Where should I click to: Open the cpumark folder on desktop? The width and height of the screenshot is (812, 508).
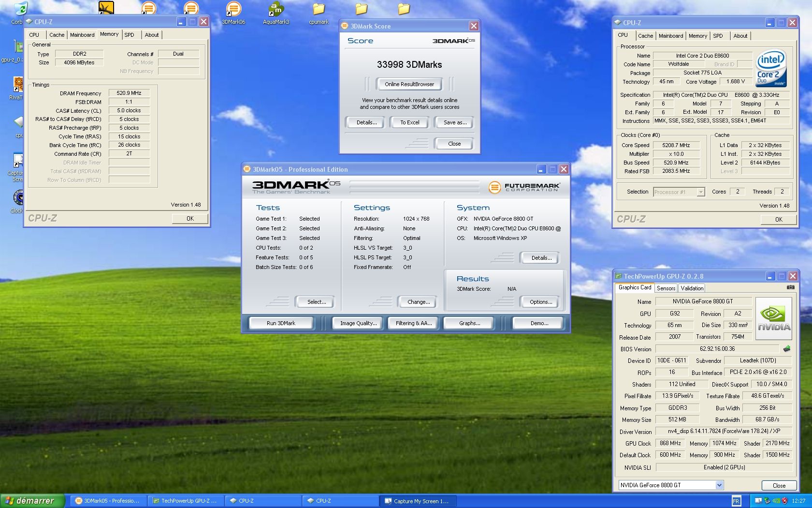(319, 13)
